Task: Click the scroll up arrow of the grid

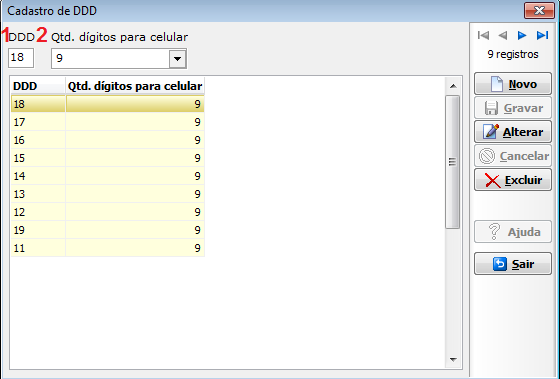Action: (x=453, y=86)
